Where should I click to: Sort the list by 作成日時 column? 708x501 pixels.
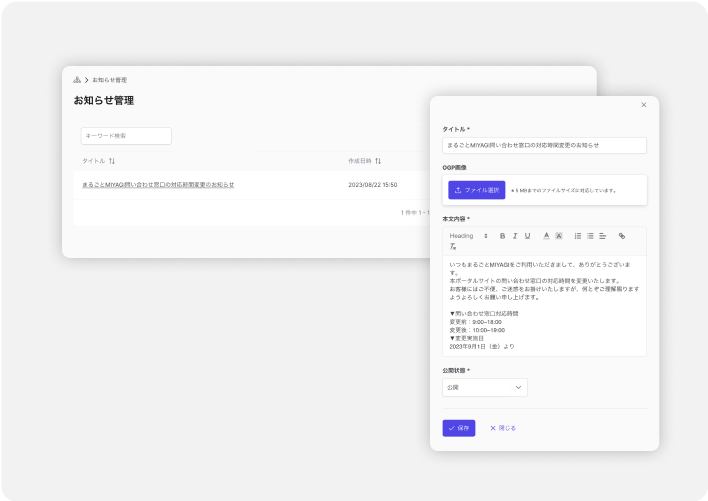point(378,160)
